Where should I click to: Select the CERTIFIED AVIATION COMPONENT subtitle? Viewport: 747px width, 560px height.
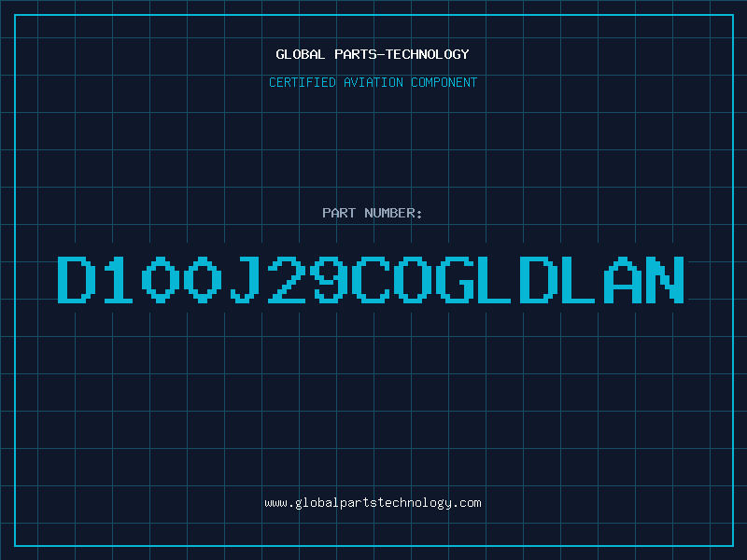373,82
